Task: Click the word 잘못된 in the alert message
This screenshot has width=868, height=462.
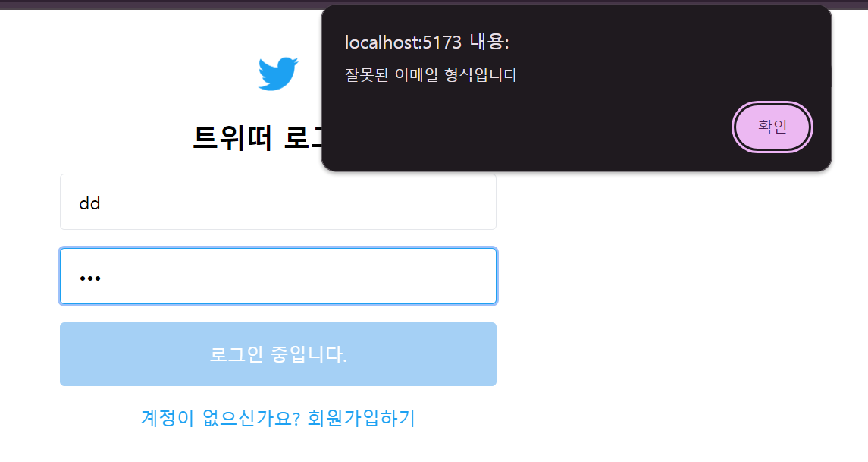Action: [366, 75]
